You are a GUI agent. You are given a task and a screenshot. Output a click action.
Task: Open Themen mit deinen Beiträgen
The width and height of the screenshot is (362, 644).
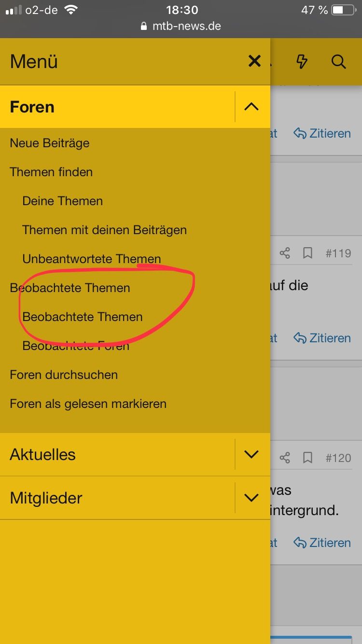104,230
